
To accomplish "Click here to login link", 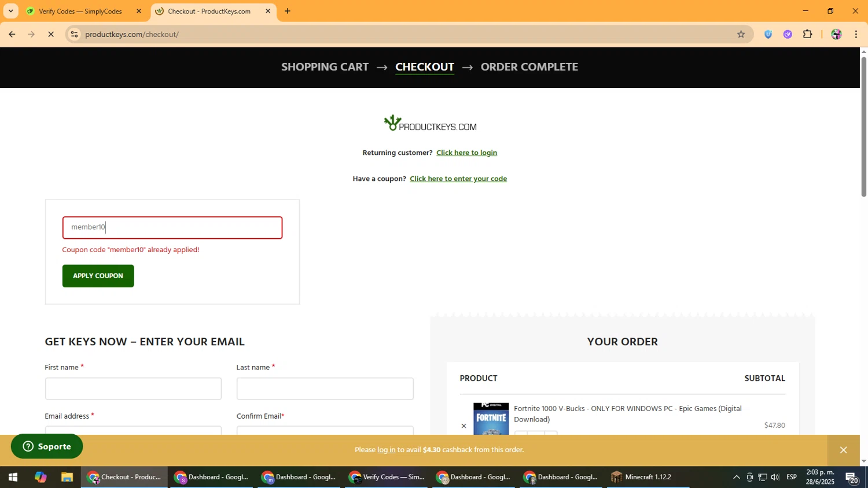I will coord(466,153).
